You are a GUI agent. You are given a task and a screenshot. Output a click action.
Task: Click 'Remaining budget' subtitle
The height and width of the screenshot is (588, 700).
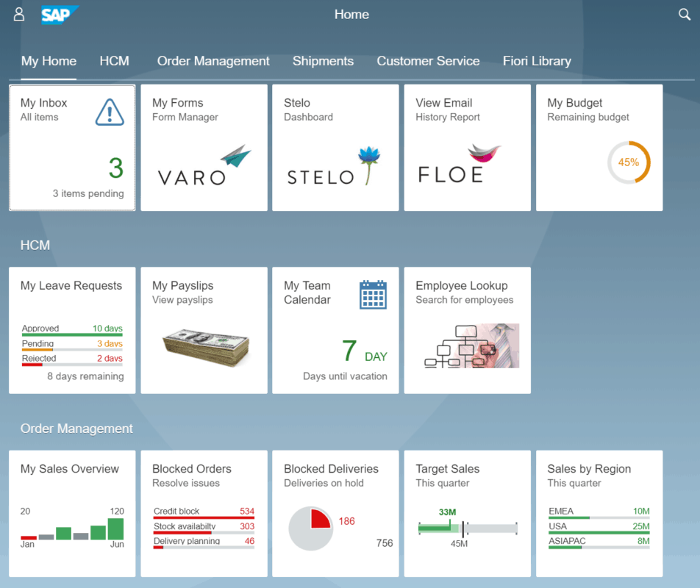[x=588, y=118]
